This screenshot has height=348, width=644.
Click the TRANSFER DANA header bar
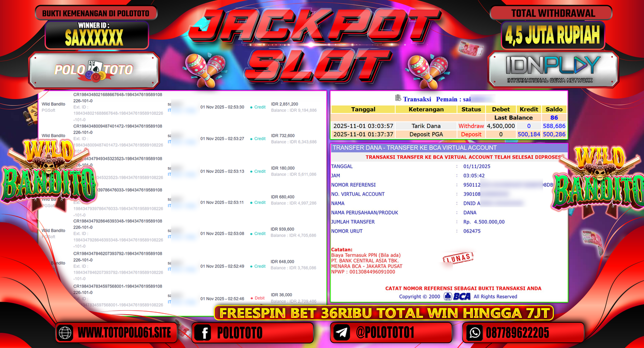[x=448, y=148]
